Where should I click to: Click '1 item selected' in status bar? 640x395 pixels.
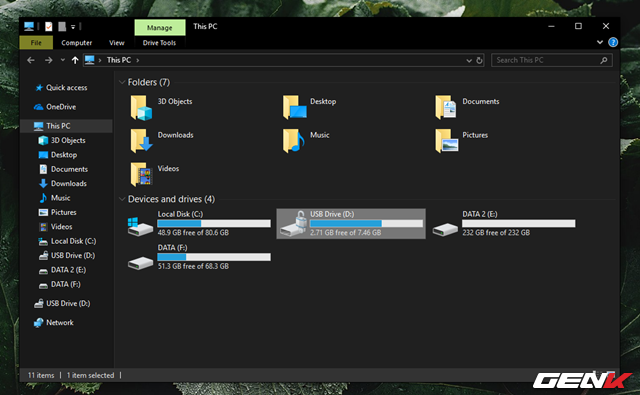pos(90,375)
